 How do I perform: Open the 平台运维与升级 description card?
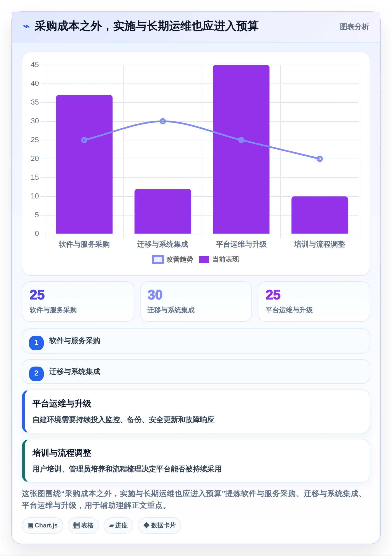tap(196, 411)
